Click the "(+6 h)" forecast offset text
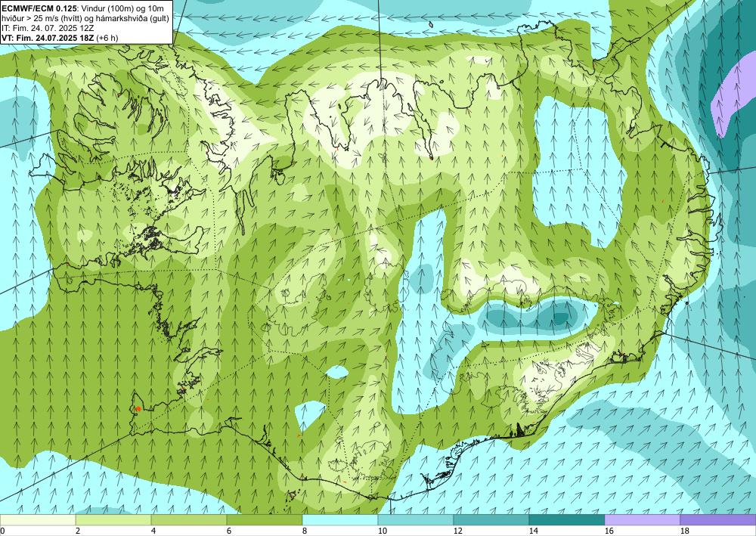This screenshot has width=756, height=536. 107,38
